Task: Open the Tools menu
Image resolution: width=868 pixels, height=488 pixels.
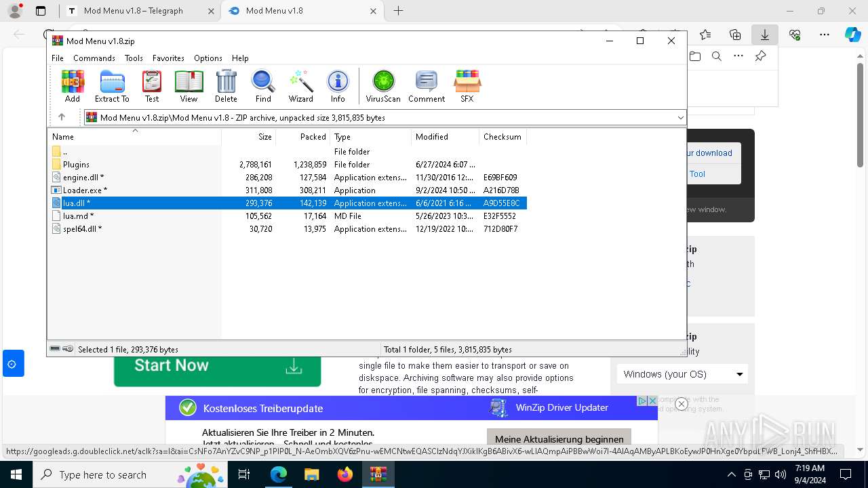Action: (x=134, y=58)
